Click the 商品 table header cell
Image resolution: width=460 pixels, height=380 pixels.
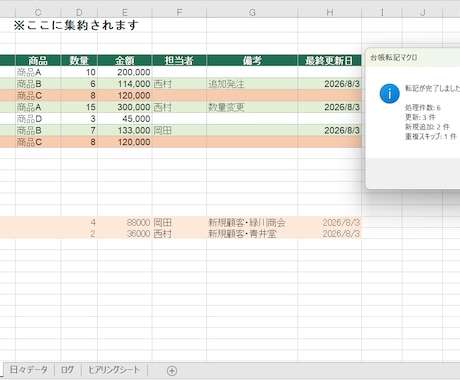(38, 60)
